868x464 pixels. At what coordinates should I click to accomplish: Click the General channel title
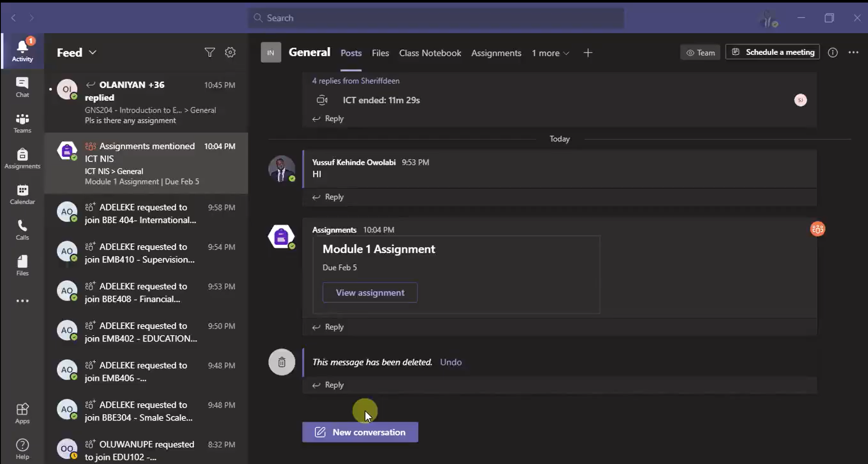click(309, 52)
